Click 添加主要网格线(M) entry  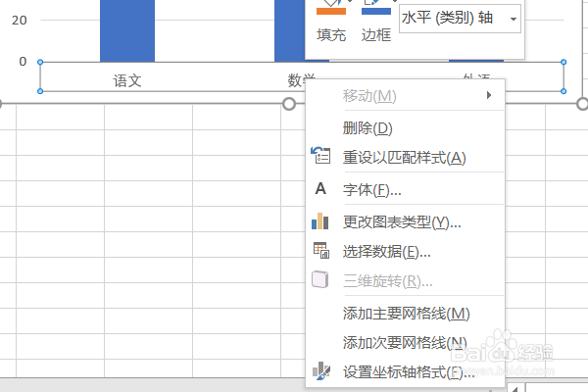tap(405, 314)
